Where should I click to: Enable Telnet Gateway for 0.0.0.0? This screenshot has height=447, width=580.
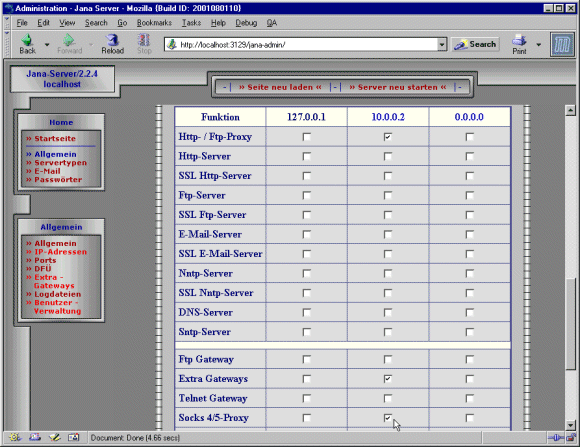pos(469,398)
